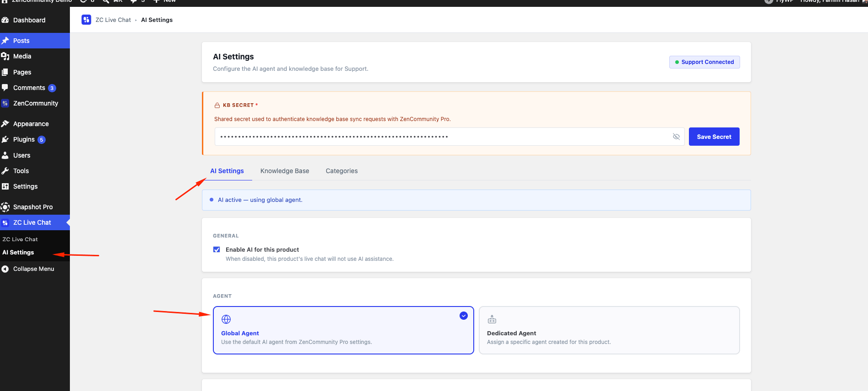868x391 pixels.
Task: Click the KB SECRET field label
Action: pyautogui.click(x=238, y=105)
